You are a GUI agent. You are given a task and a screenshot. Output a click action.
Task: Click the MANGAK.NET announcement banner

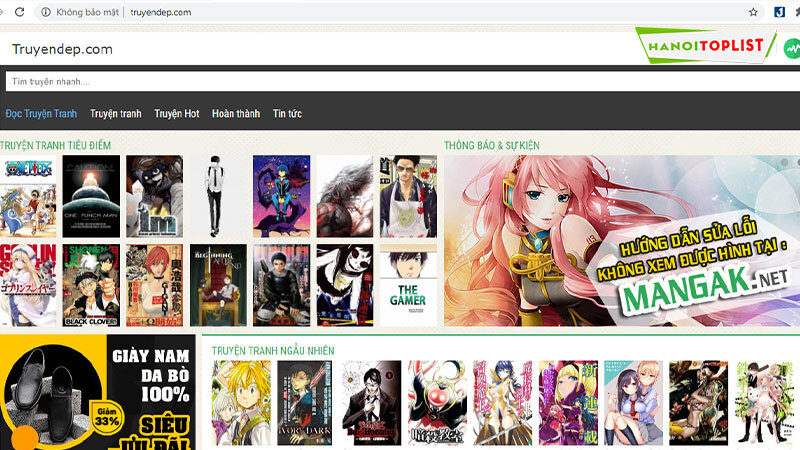coord(622,241)
